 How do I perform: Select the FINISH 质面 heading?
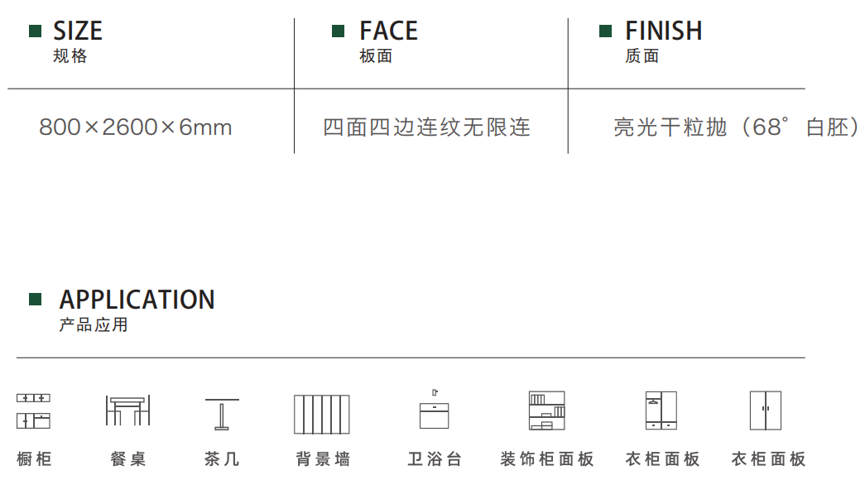[x=664, y=41]
